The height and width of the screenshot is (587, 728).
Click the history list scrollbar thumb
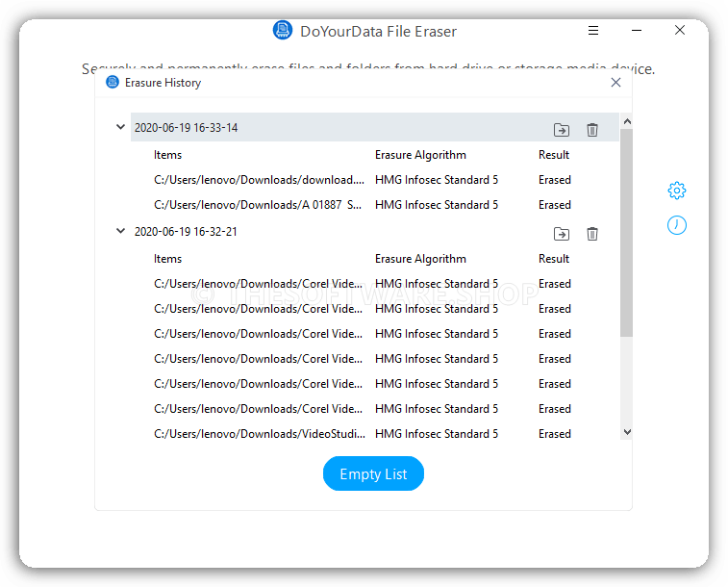pos(627,232)
